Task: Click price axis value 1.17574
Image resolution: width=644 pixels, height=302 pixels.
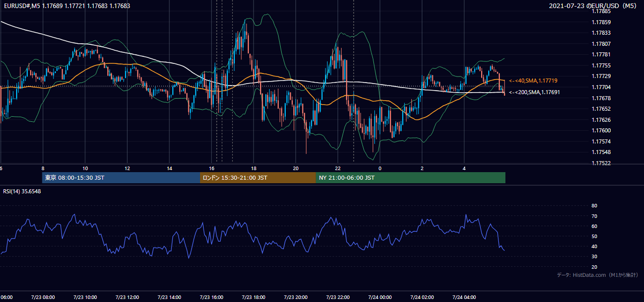Action: [x=602, y=141]
